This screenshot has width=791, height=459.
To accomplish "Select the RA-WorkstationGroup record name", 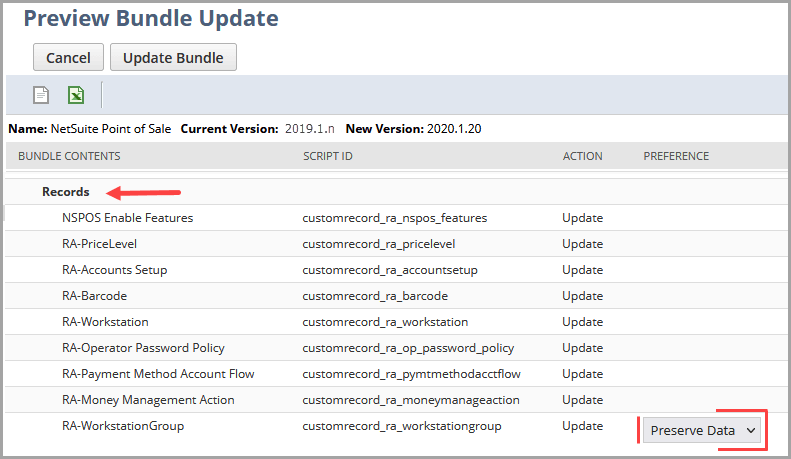I will [123, 426].
